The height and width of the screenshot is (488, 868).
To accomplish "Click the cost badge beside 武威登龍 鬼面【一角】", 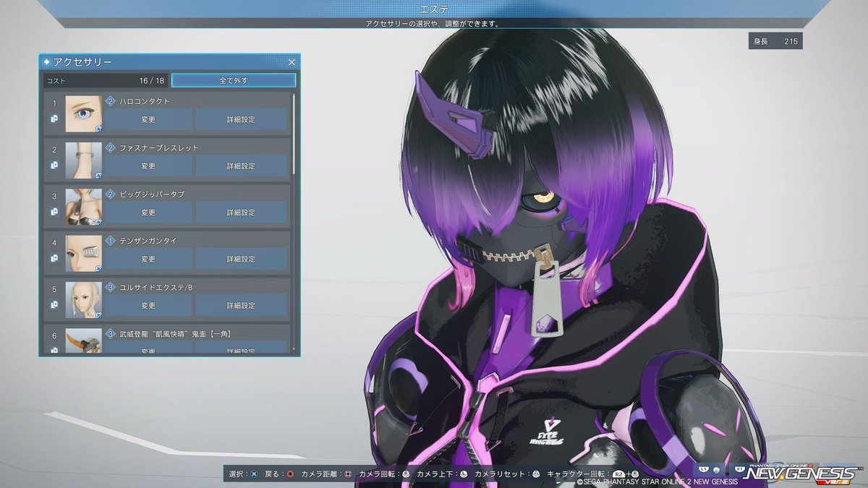I will 111,334.
